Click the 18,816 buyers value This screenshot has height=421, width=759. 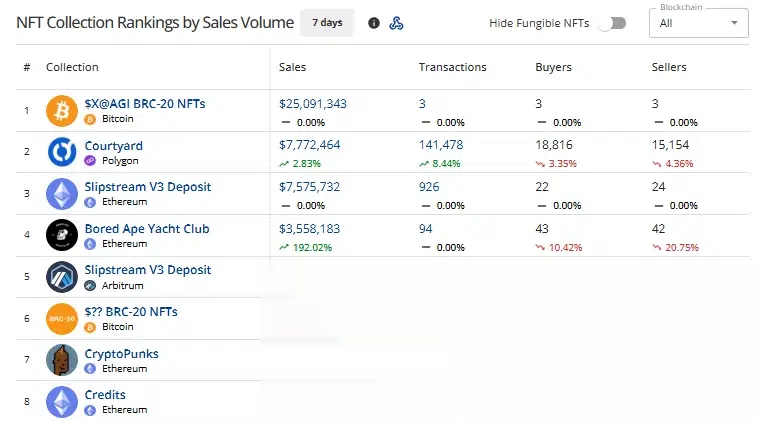(x=554, y=145)
